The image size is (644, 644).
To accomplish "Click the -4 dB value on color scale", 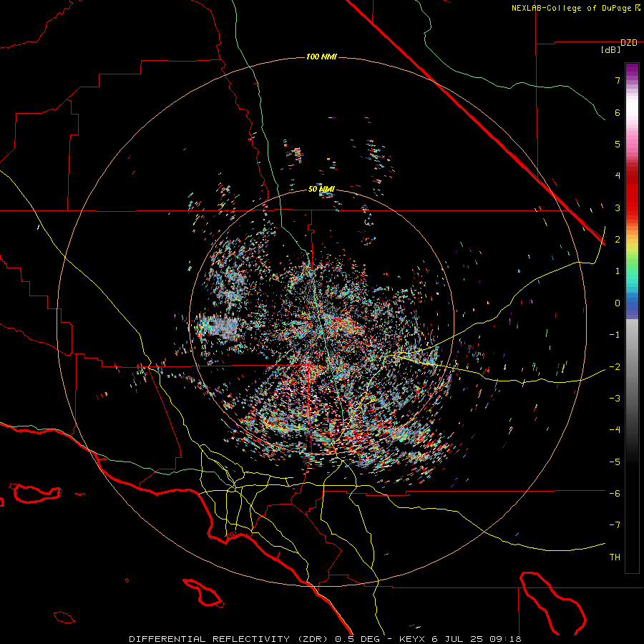I will 615,430.
